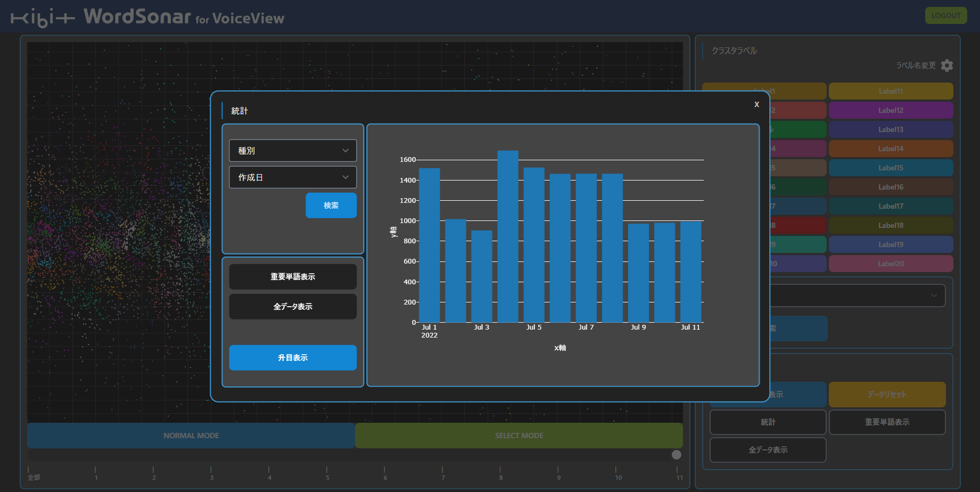Click 全データ表示 in the statistics dialog
The image size is (980, 492).
coord(293,307)
